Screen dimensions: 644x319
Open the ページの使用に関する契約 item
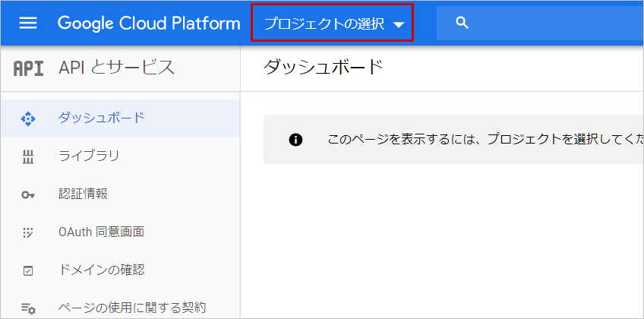tap(120, 307)
